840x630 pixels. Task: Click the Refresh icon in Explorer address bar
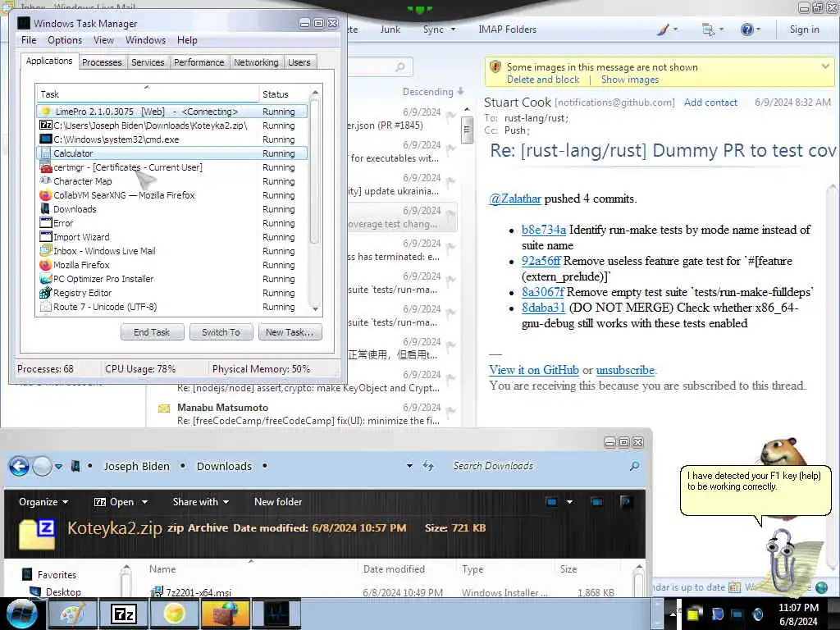tap(427, 466)
